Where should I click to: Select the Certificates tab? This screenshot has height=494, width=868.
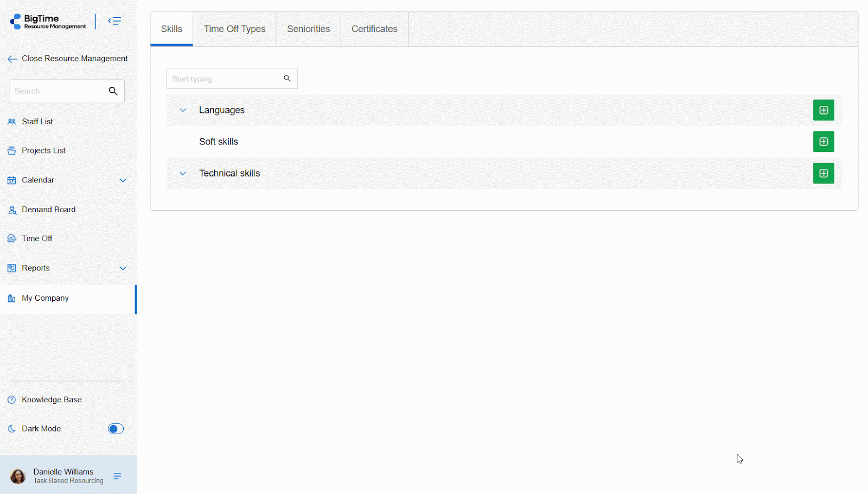(374, 29)
